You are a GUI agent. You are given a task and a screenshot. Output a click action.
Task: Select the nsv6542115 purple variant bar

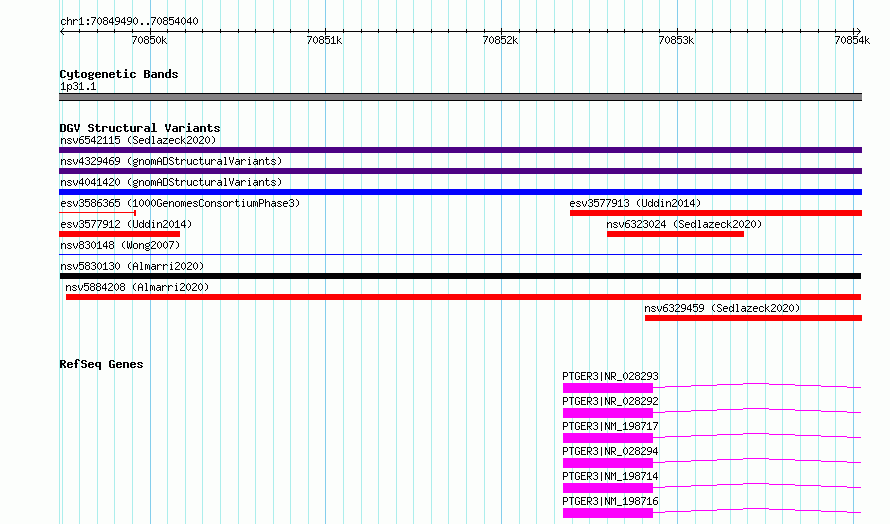click(460, 150)
